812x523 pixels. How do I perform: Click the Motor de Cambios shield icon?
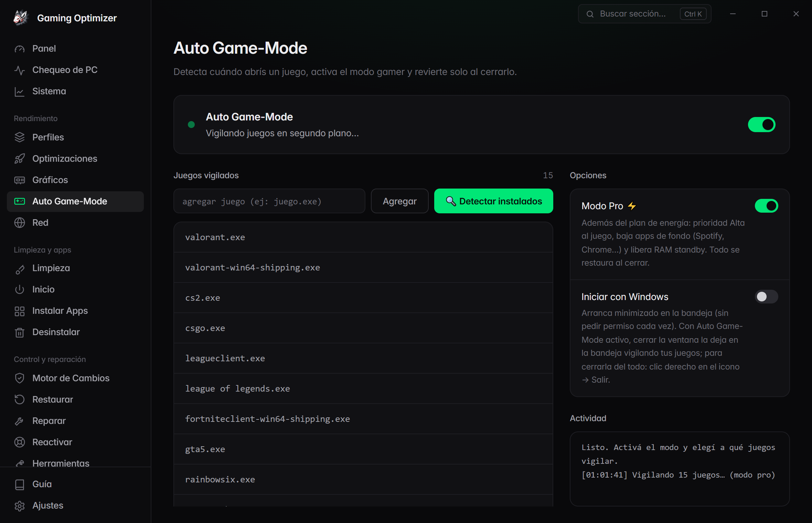pos(20,378)
